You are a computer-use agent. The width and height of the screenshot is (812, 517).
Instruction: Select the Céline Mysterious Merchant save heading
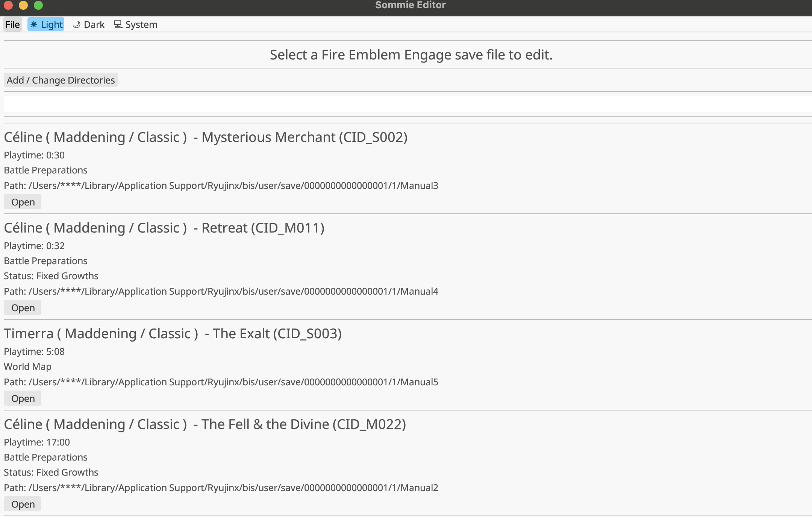pyautogui.click(x=206, y=137)
